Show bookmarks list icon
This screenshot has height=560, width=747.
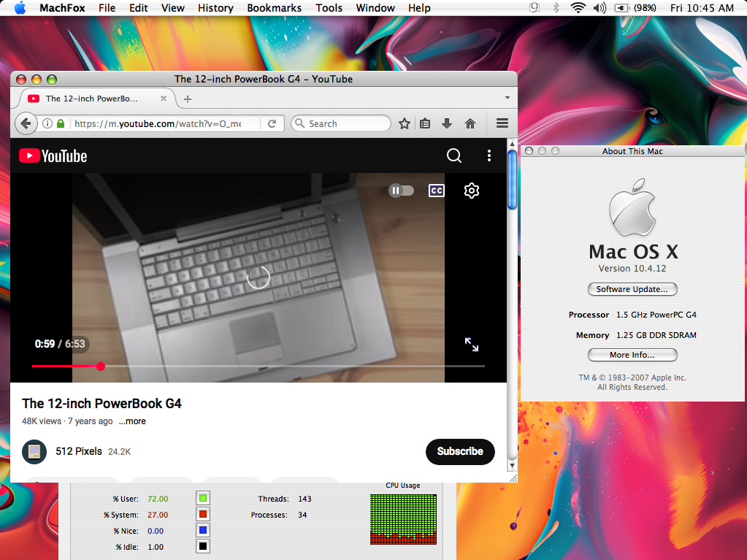click(x=425, y=124)
